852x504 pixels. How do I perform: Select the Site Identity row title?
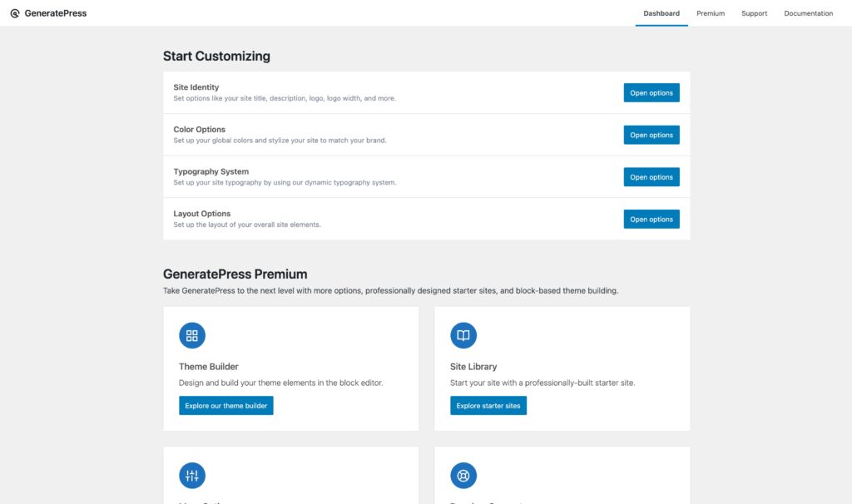pos(196,87)
